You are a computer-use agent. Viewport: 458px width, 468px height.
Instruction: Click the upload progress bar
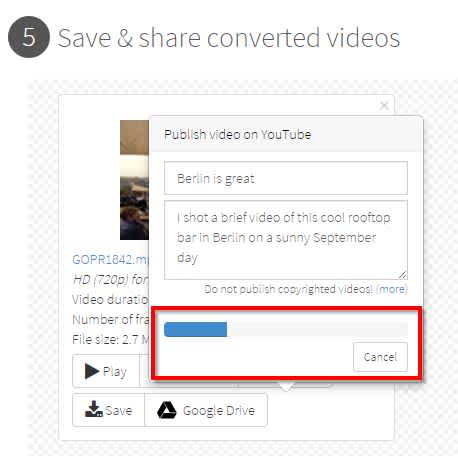286,329
